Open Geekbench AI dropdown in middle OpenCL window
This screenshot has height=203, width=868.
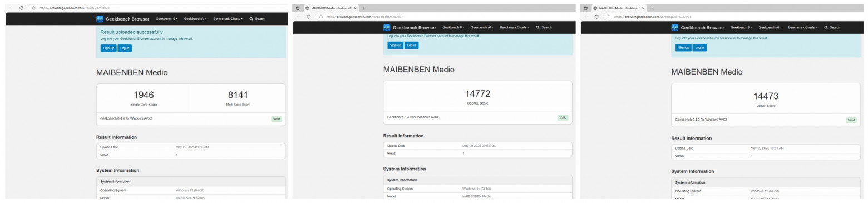[x=482, y=27]
